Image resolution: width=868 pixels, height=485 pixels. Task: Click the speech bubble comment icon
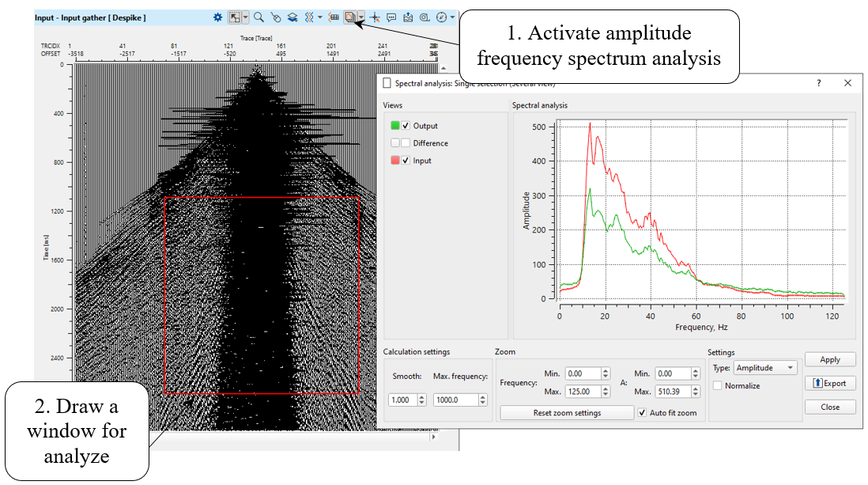(x=391, y=17)
